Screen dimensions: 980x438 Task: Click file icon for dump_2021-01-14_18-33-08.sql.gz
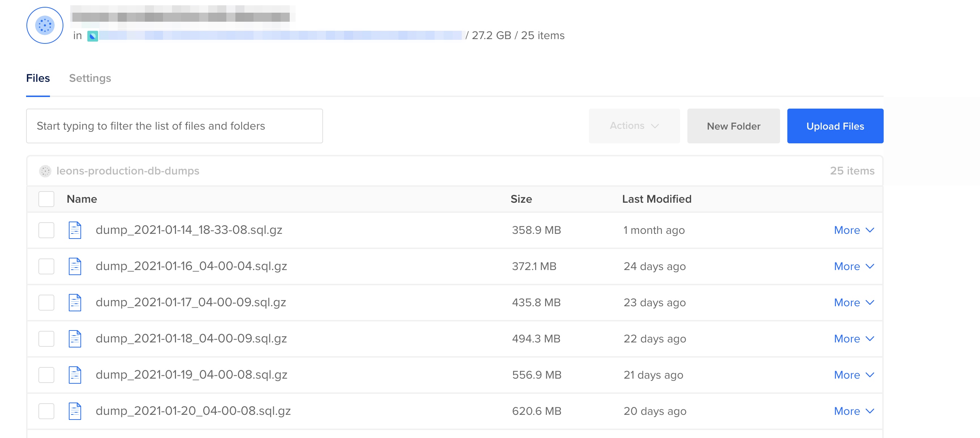75,230
